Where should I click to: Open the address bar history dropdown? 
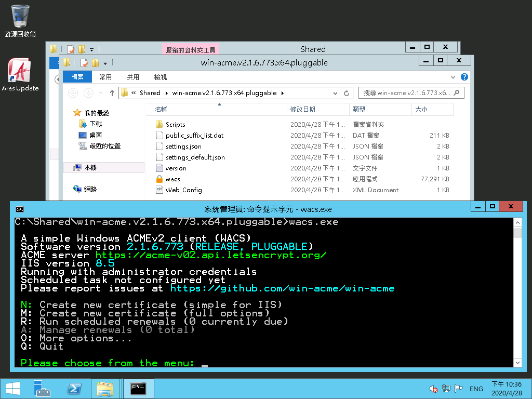(335, 94)
